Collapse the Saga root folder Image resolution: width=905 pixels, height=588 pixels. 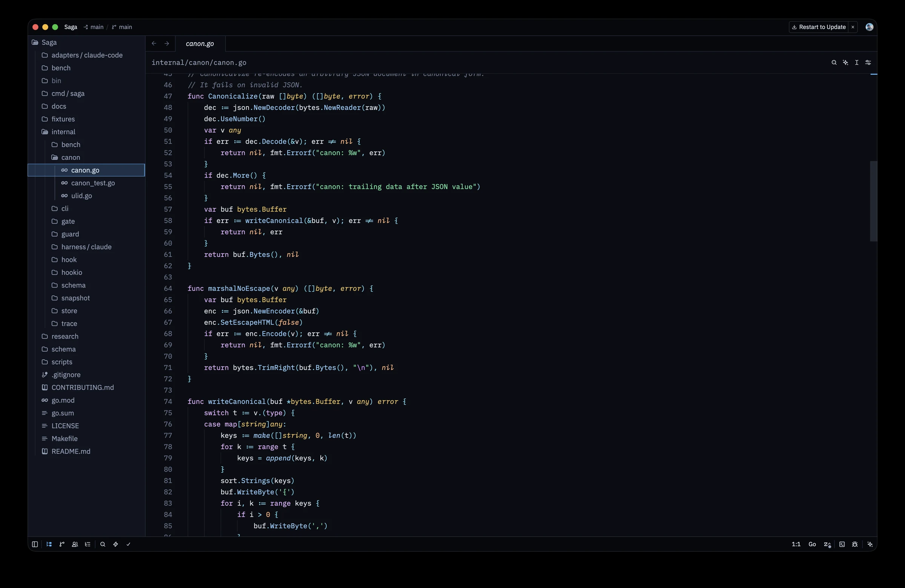[86, 42]
